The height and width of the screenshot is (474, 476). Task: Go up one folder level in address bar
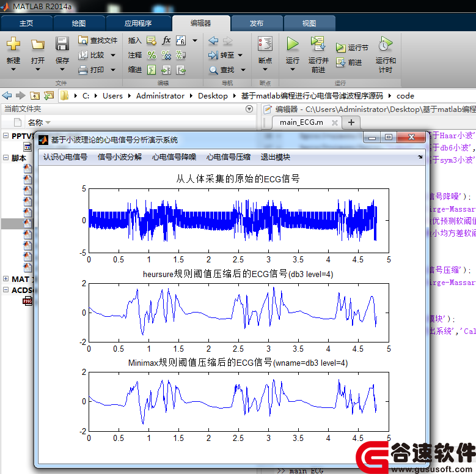point(35,95)
